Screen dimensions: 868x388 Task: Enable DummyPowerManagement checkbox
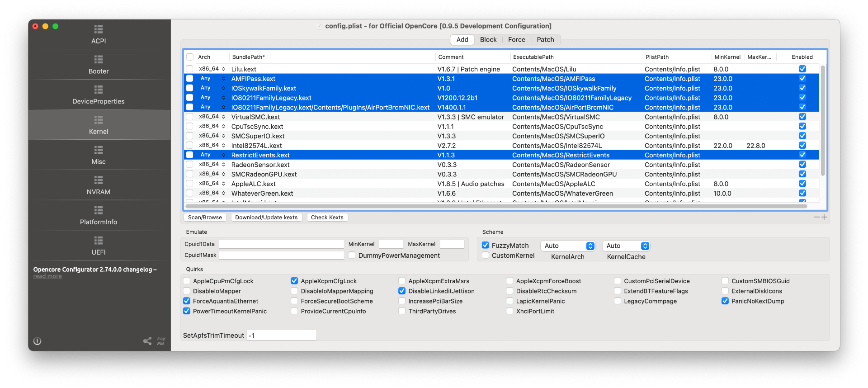click(352, 256)
